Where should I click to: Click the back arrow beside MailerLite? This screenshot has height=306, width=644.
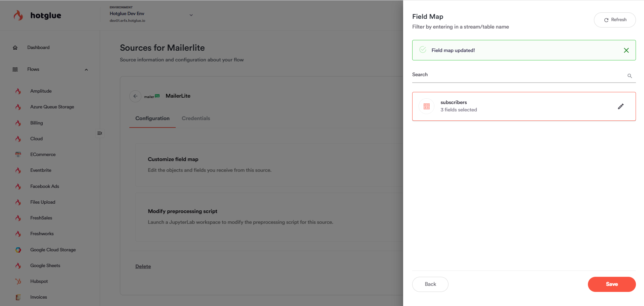click(135, 96)
